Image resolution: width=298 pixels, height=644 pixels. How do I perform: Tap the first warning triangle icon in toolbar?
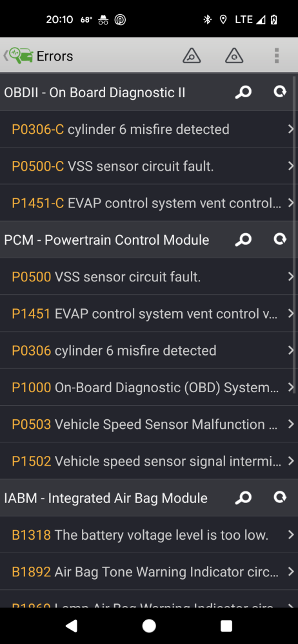192,55
